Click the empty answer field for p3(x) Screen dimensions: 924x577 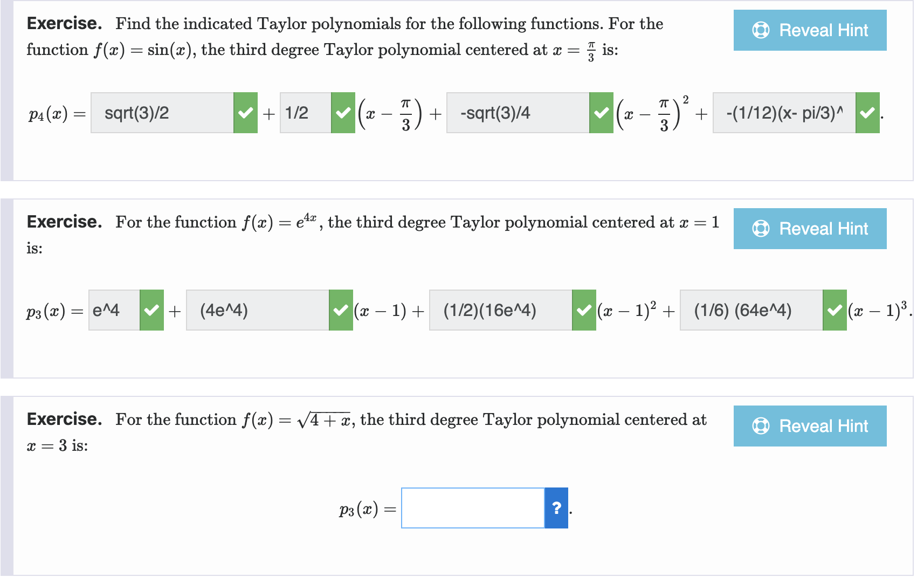click(472, 508)
